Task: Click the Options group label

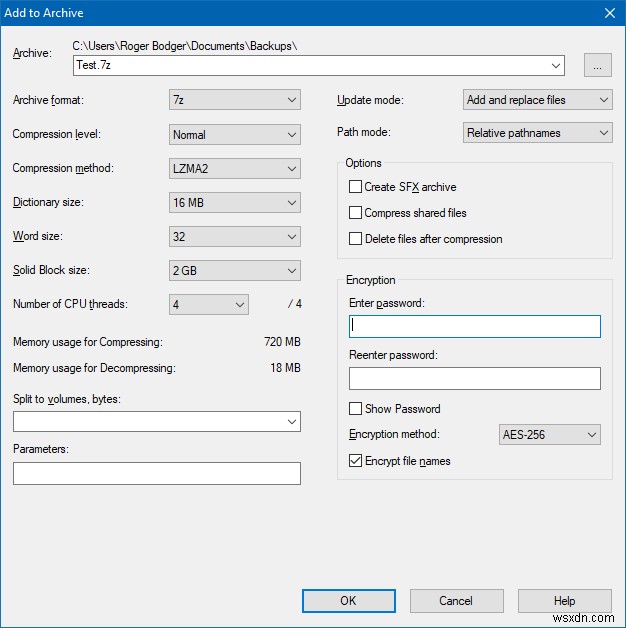Action: [x=363, y=163]
